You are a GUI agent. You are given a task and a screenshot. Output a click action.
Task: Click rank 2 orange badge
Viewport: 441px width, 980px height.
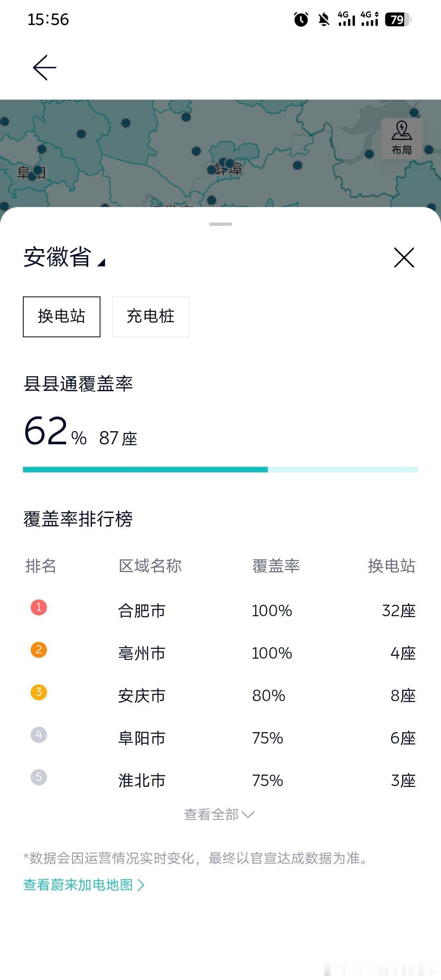[39, 650]
